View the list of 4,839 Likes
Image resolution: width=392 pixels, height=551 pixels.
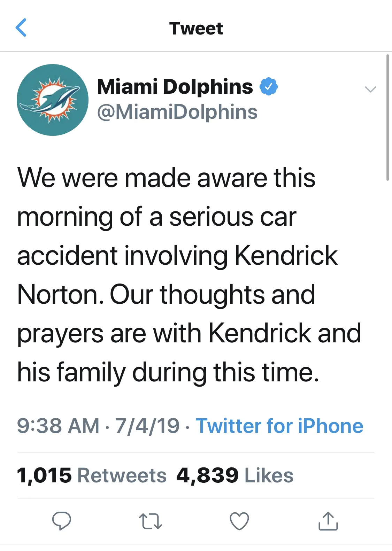[x=235, y=475]
